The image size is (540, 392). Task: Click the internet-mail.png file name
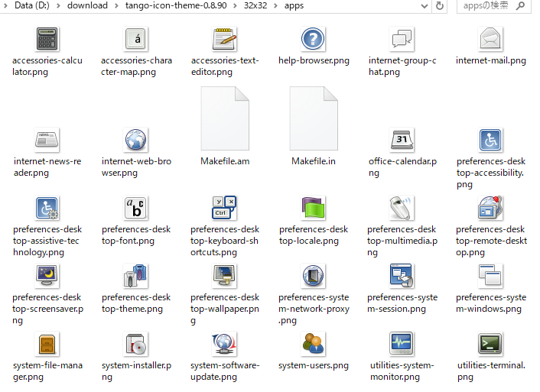point(491,60)
